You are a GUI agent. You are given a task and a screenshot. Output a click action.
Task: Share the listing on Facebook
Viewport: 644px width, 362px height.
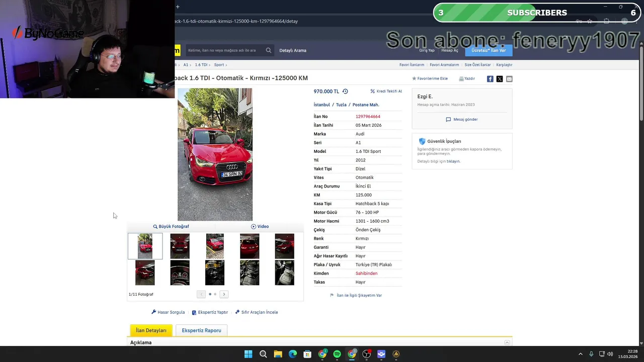[x=490, y=79]
